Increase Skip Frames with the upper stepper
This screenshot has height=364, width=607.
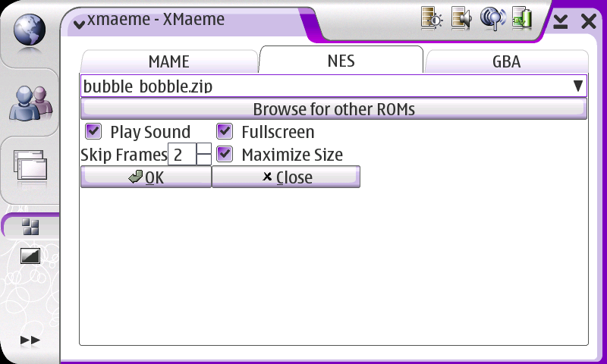pos(204,149)
